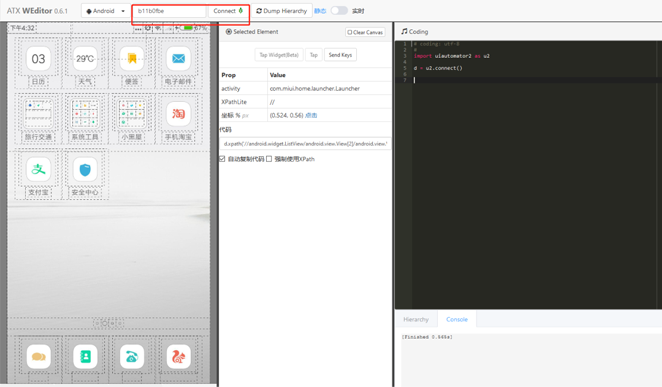Open the blue shield Security Center icon

pyautogui.click(x=85, y=169)
